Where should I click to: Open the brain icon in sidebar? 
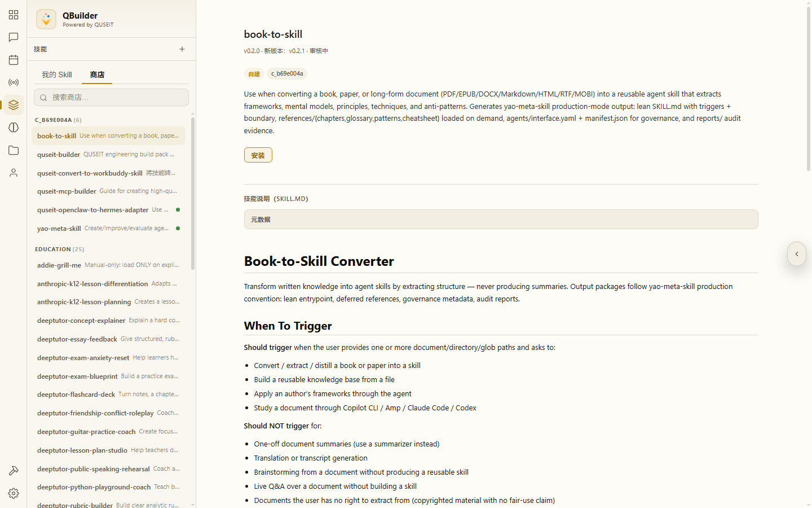point(14,128)
